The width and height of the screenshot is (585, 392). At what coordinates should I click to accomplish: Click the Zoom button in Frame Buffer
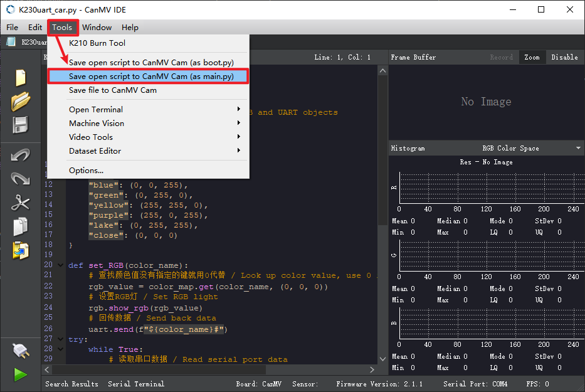532,57
